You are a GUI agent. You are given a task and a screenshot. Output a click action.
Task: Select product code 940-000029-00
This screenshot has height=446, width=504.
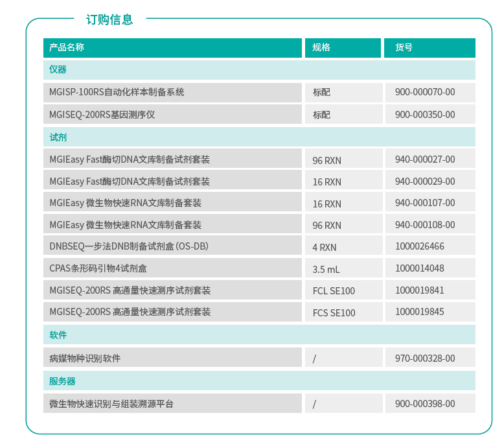pyautogui.click(x=425, y=182)
